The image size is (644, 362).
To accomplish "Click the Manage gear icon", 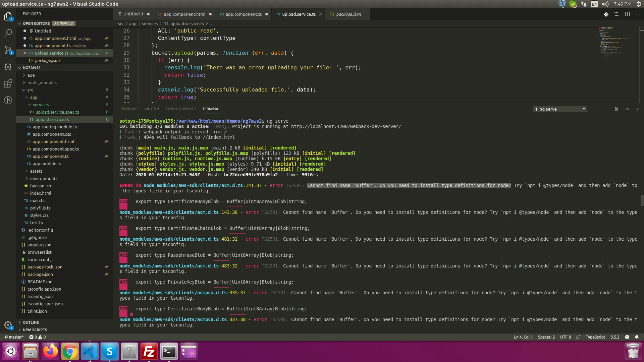I will point(8,325).
